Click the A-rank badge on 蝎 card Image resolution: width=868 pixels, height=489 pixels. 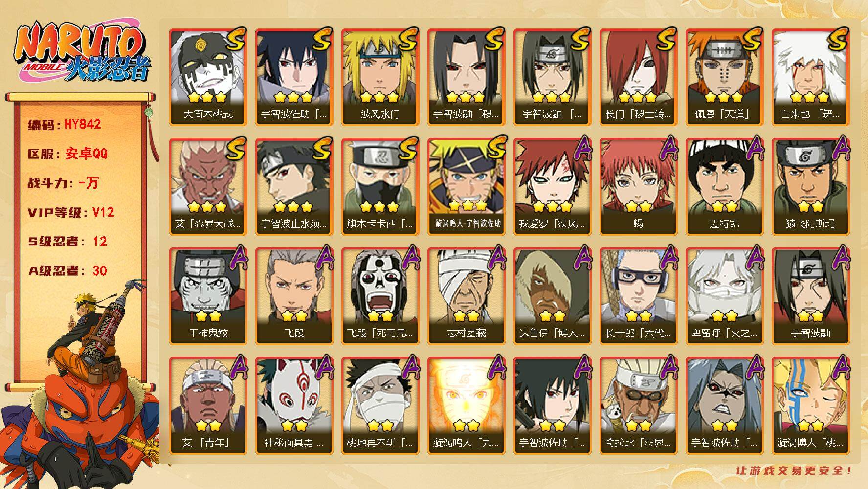pos(666,148)
